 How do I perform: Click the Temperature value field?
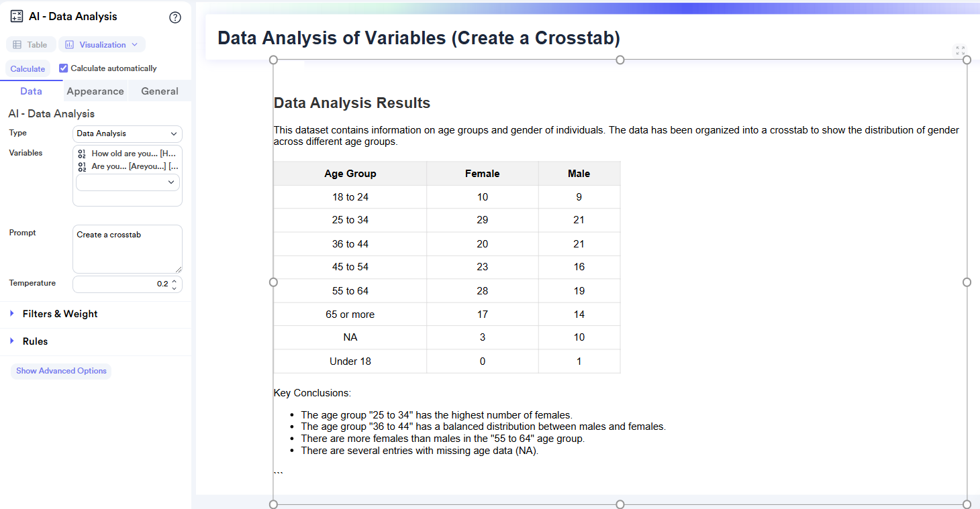click(x=121, y=284)
